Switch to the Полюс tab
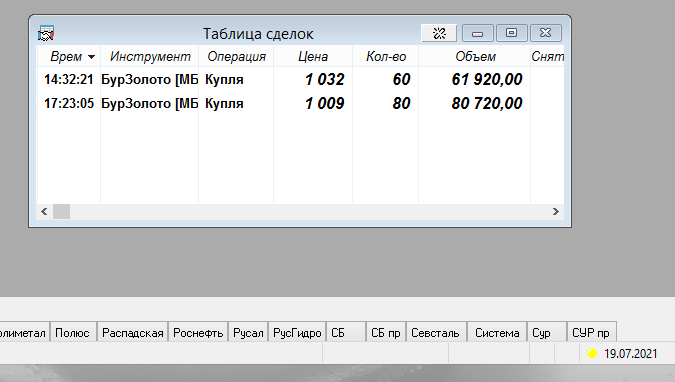675x382 pixels. tap(73, 333)
